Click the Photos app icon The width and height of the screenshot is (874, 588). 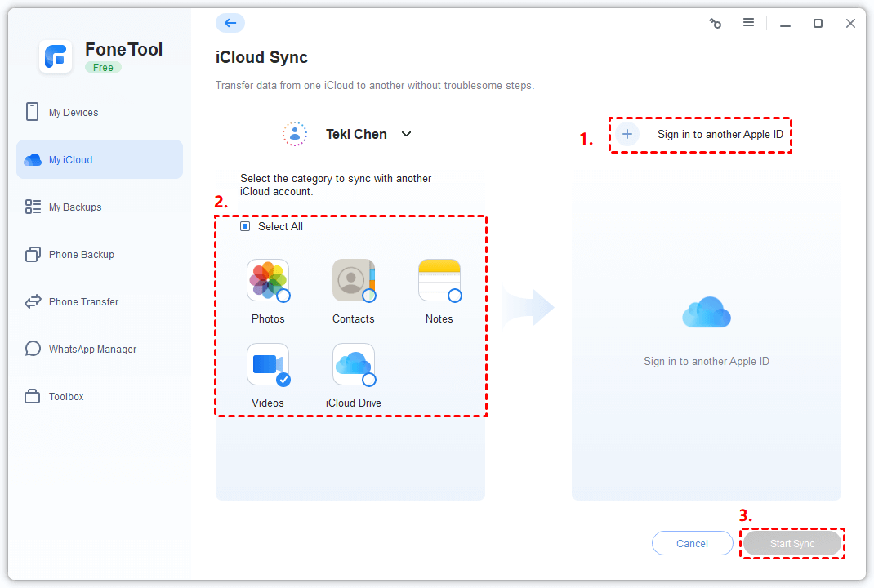tap(268, 280)
